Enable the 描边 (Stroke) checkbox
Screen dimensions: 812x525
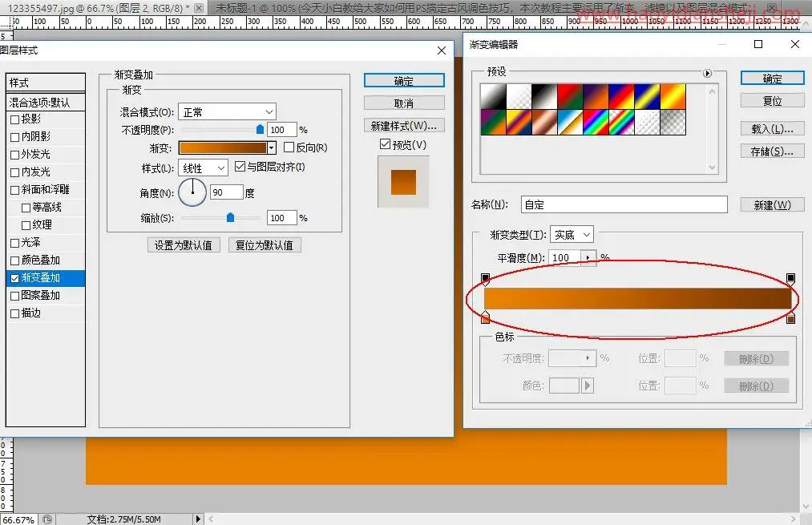point(15,313)
